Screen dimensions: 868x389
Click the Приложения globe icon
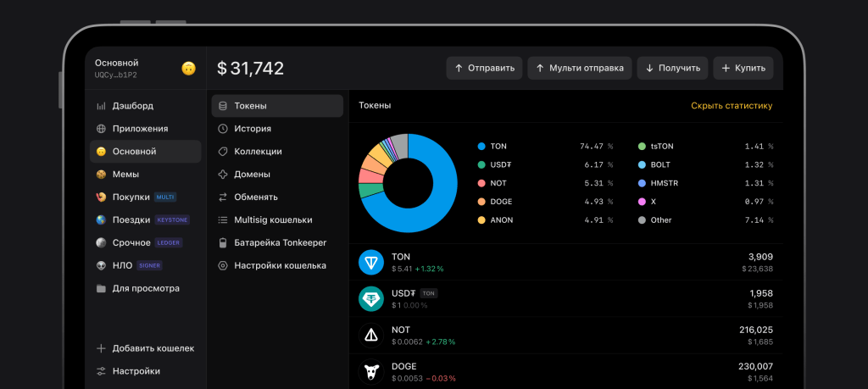101,128
